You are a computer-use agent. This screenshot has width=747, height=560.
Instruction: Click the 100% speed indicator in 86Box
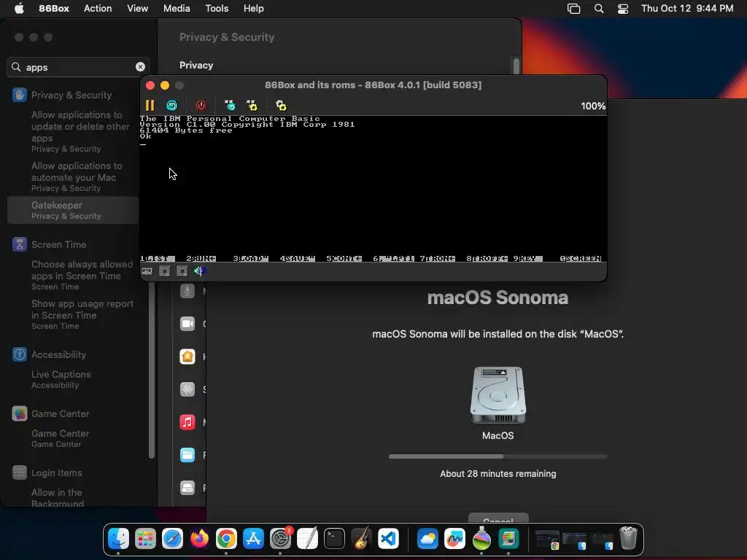pos(592,106)
